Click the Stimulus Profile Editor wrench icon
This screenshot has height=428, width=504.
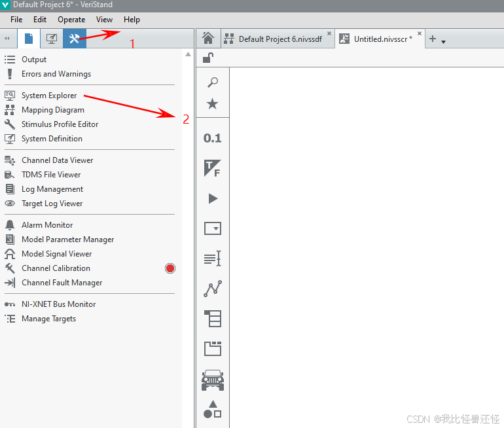pos(10,124)
